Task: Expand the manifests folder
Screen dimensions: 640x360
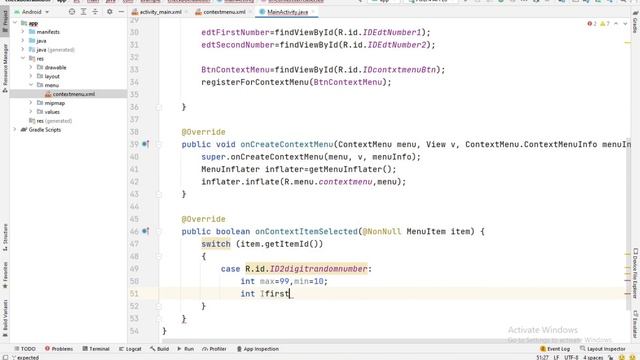Action: pyautogui.click(x=23, y=32)
